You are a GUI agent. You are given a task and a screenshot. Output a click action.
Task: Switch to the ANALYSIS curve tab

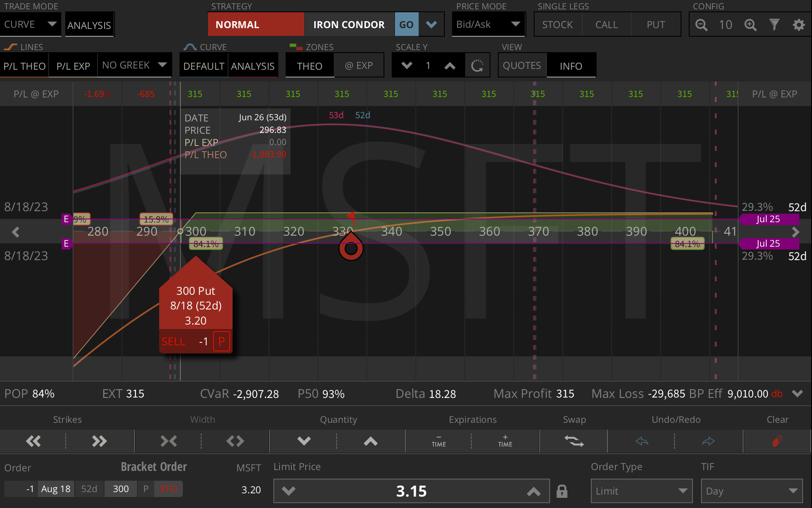[253, 65]
